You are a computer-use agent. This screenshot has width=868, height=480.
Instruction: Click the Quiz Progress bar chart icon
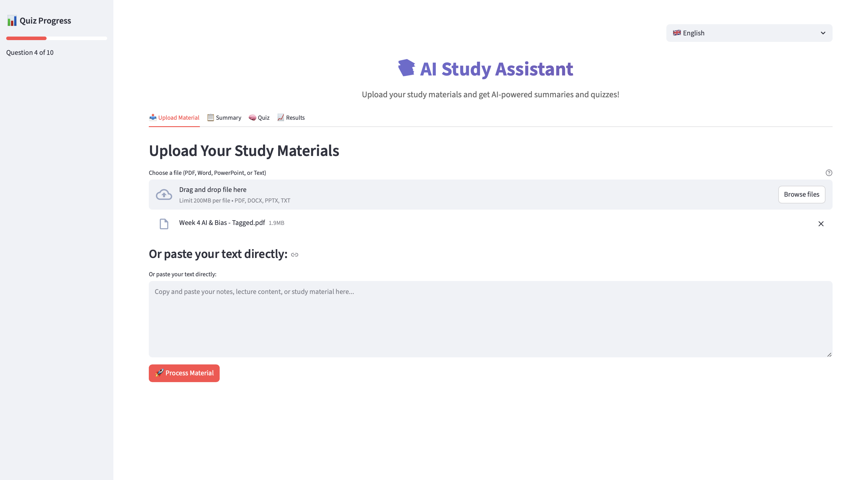coord(12,21)
